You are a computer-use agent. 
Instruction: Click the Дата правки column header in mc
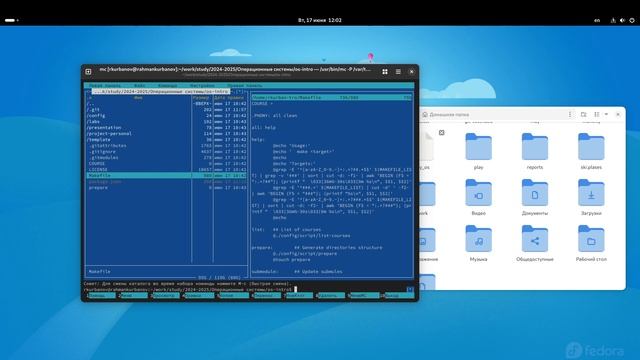tap(229, 98)
